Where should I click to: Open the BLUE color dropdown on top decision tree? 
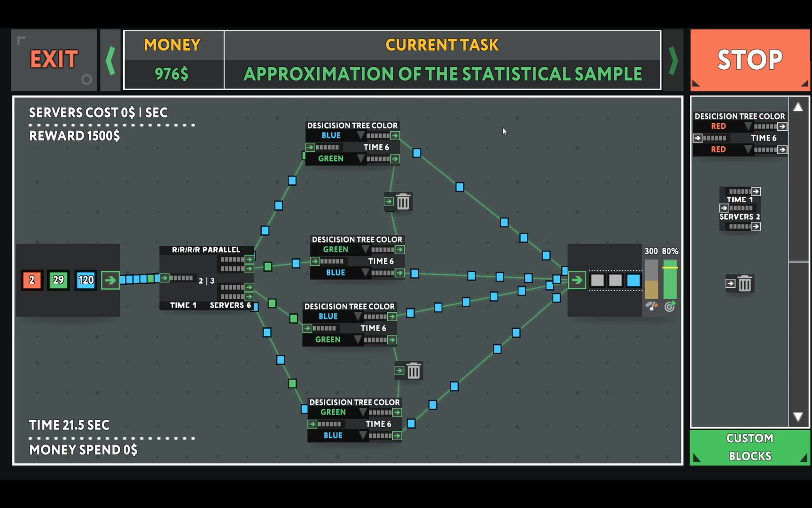[x=360, y=135]
